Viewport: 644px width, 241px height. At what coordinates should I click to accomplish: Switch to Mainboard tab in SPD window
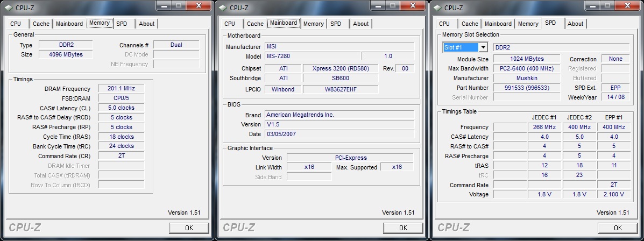[498, 24]
